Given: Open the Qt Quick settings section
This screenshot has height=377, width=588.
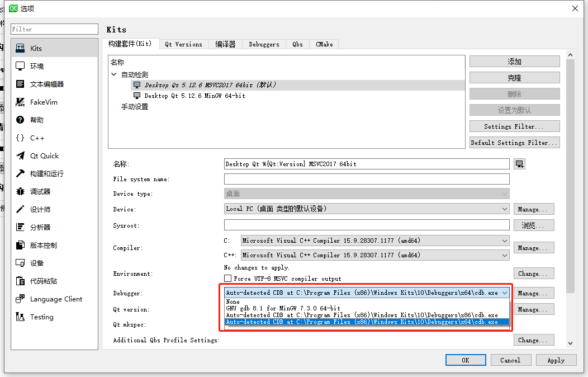Looking at the screenshot, I should pos(41,155).
